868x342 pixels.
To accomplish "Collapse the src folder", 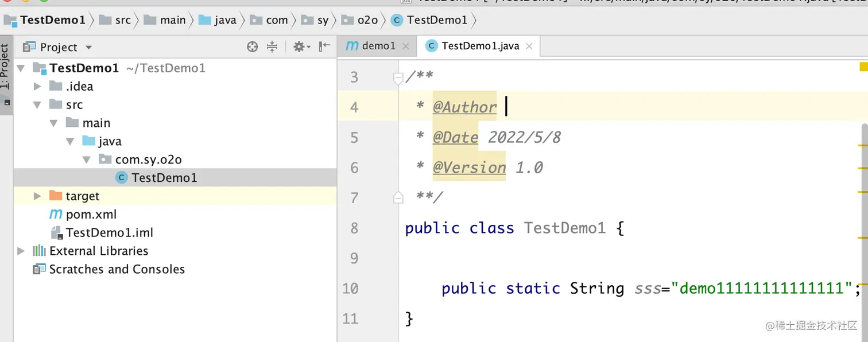I will pyautogui.click(x=37, y=105).
